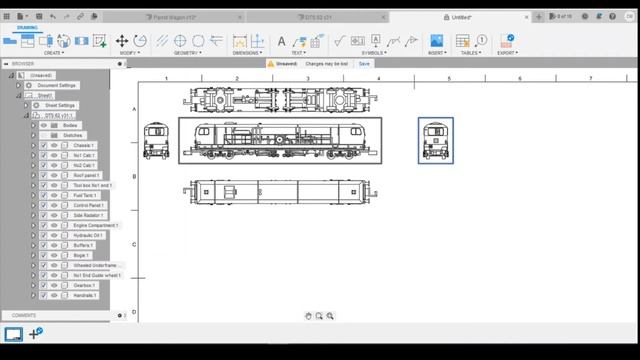This screenshot has height=360, width=640.
Task: Select the Projected View tool
Action: 28,41
